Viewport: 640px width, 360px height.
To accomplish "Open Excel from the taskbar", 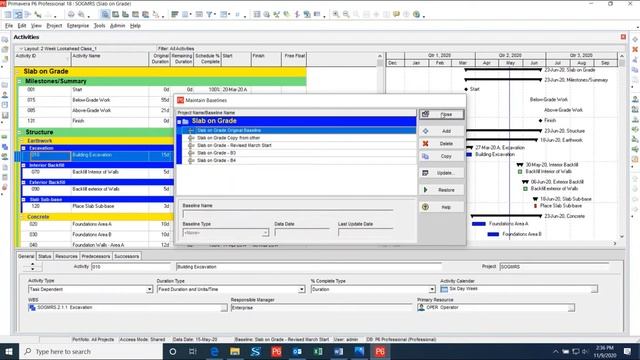I will 318,351.
